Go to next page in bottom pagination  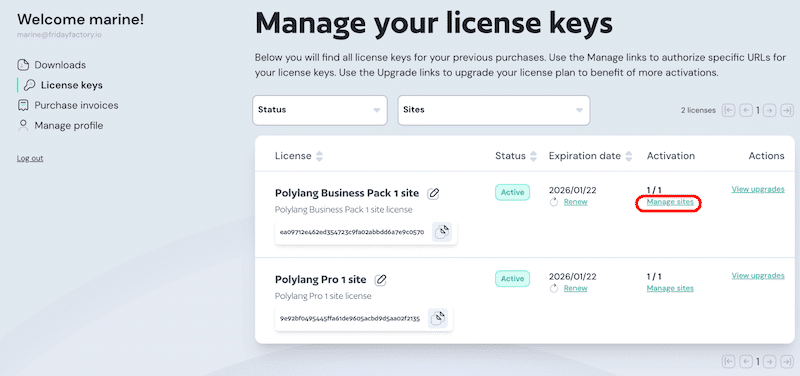[x=769, y=362]
